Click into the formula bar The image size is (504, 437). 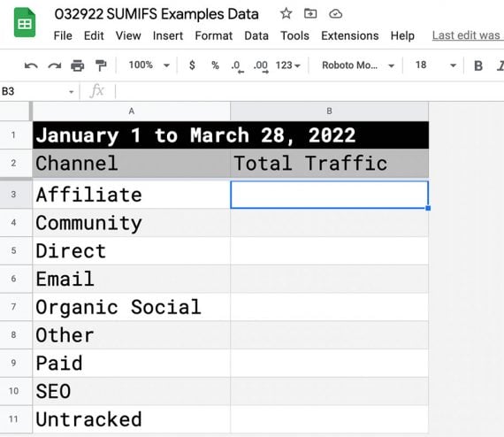[x=309, y=91]
